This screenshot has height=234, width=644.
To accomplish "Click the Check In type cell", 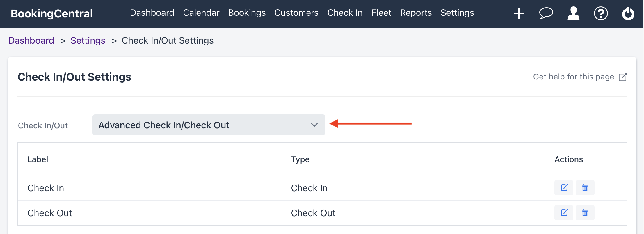I will coord(309,188).
